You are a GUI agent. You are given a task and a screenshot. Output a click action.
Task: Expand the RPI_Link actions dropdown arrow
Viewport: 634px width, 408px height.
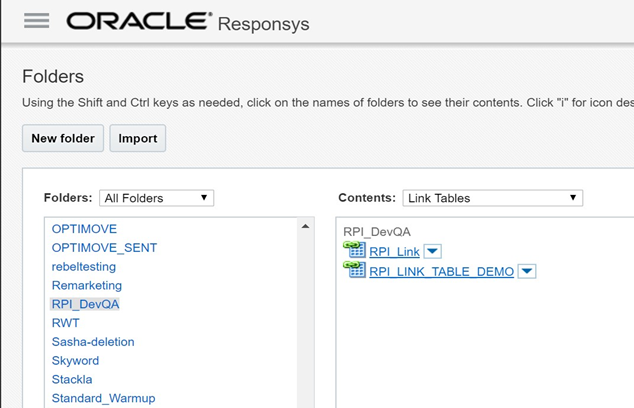pyautogui.click(x=432, y=252)
